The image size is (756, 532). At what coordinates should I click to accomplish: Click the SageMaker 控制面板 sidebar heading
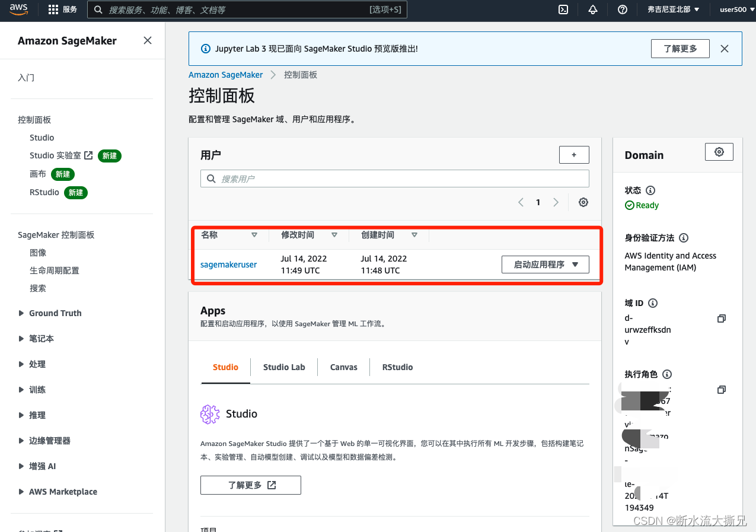click(x=56, y=235)
